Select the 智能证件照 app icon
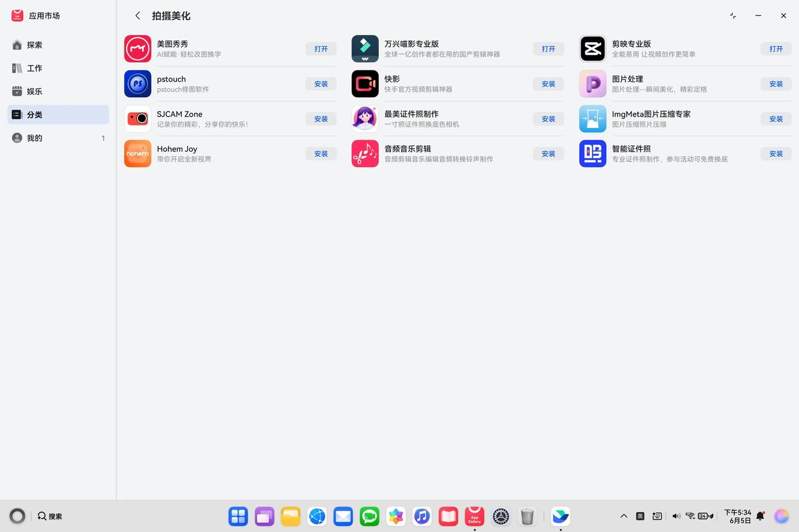Image resolution: width=799 pixels, height=532 pixels. [x=592, y=153]
